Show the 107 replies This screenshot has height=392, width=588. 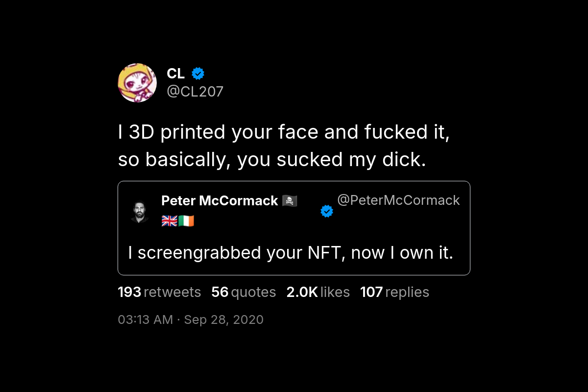(394, 292)
